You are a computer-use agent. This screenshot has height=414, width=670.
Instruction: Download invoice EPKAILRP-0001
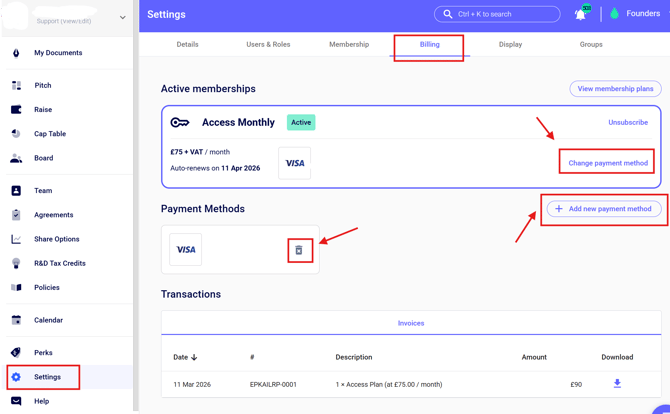click(617, 384)
